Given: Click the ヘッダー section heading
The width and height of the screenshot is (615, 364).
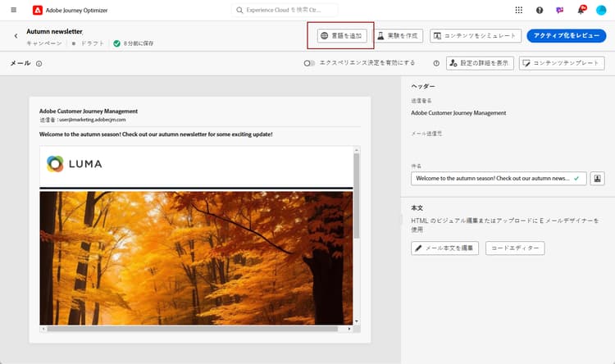Looking at the screenshot, I should (423, 86).
